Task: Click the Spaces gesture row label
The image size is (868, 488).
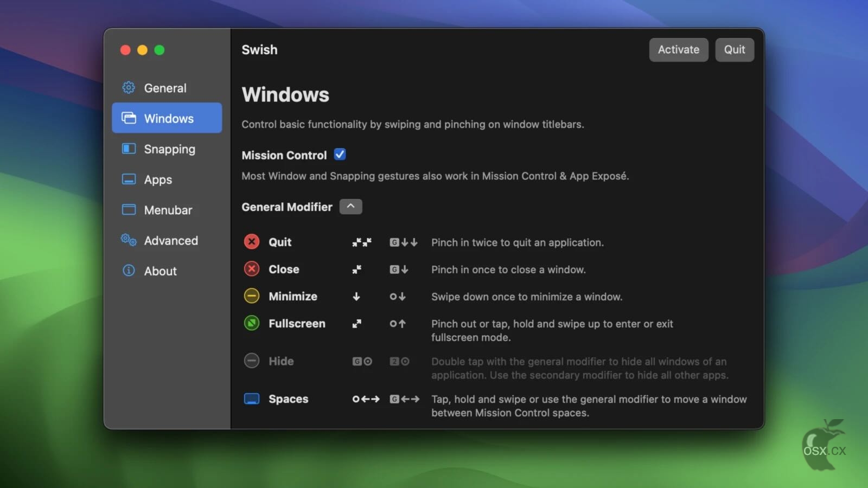Action: 288,399
